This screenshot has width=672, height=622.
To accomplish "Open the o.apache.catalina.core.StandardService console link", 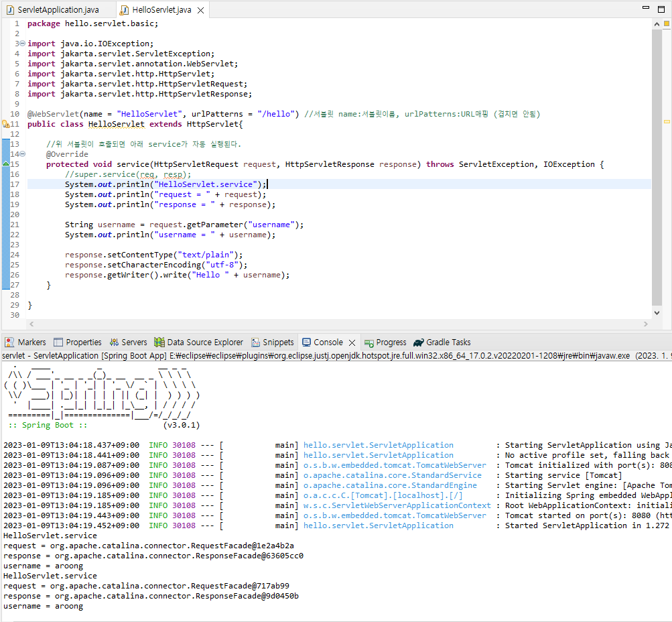I will (393, 475).
